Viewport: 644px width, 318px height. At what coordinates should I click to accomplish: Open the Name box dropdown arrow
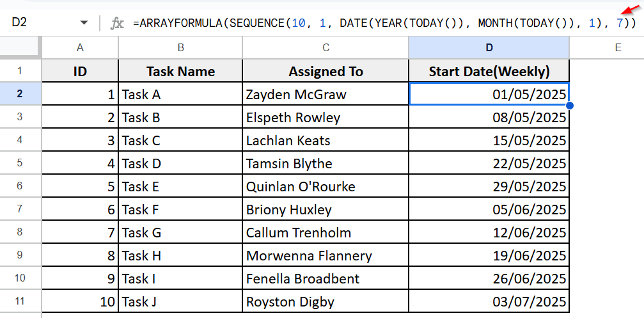tap(84, 24)
